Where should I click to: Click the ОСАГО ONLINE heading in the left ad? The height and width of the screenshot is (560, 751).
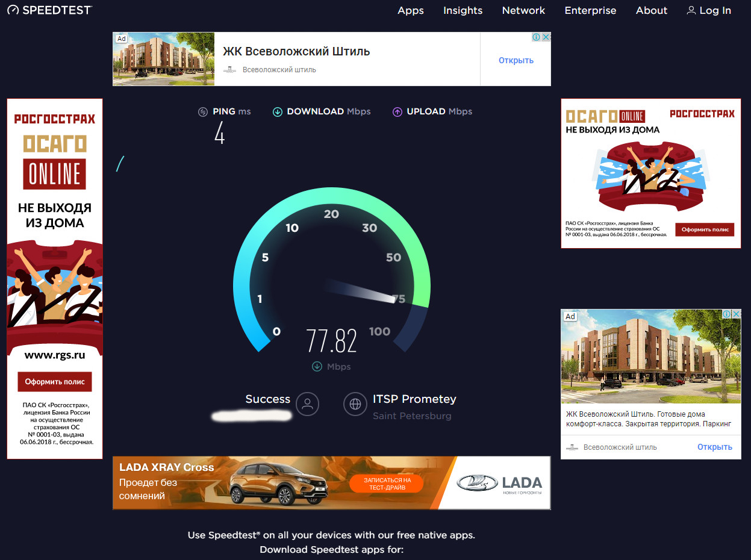[55, 161]
